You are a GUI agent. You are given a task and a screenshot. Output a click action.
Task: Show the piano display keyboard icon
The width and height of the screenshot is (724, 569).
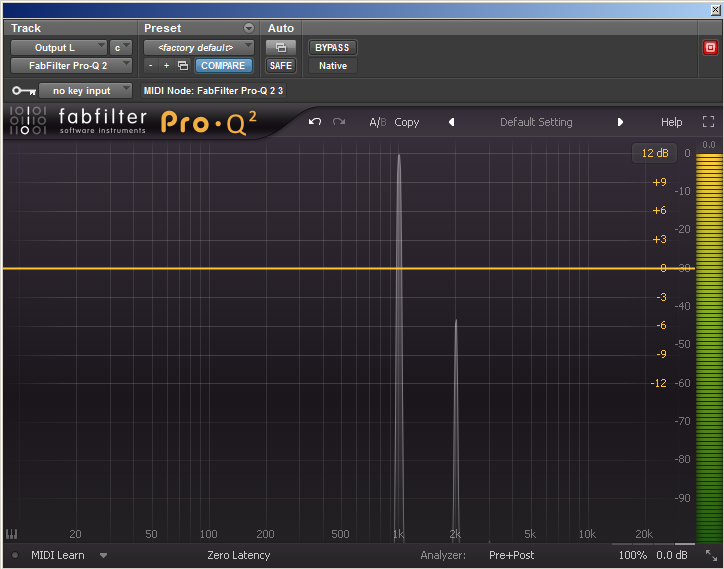pyautogui.click(x=12, y=534)
